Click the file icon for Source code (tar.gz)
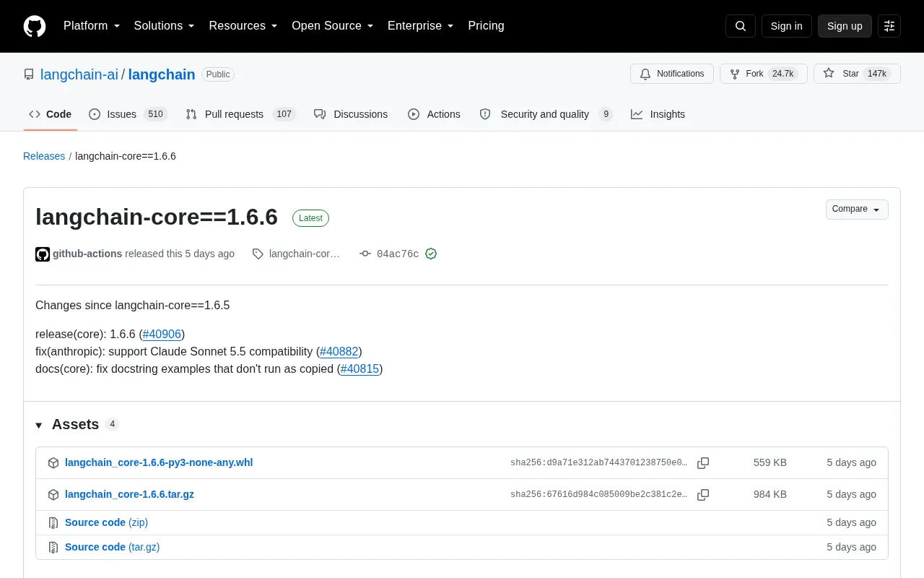The image size is (924, 578). click(x=53, y=548)
